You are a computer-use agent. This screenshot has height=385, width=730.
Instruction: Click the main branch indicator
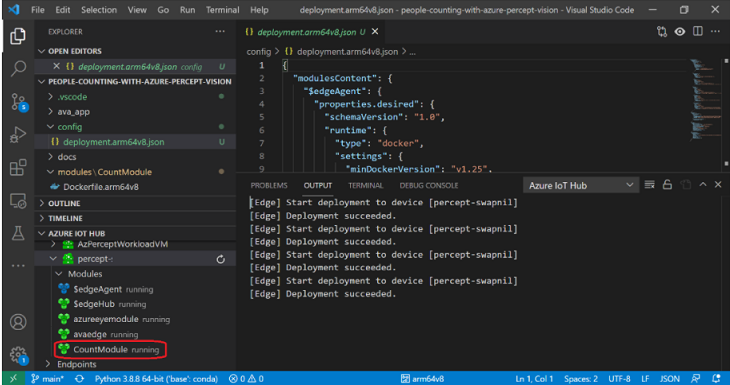(x=47, y=378)
